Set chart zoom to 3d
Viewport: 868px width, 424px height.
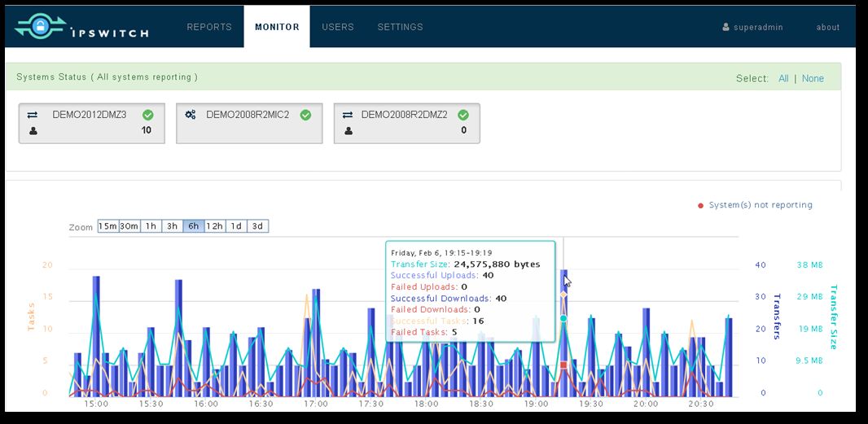pyautogui.click(x=257, y=226)
